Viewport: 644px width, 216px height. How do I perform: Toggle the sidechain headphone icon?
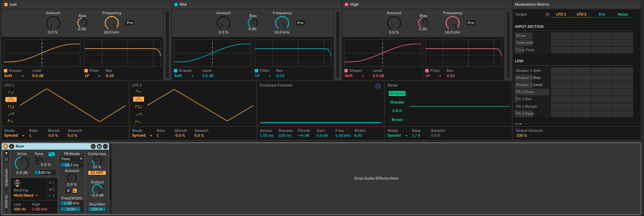tap(6, 159)
